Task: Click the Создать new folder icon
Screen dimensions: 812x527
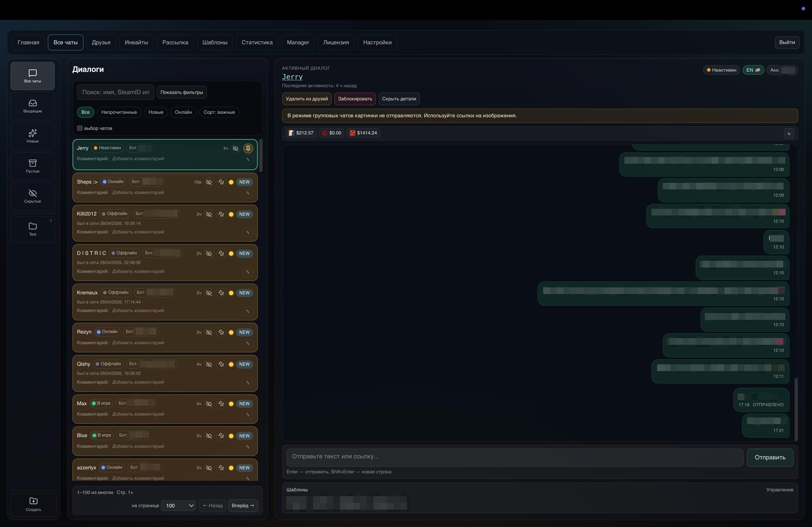Action: coord(34,504)
